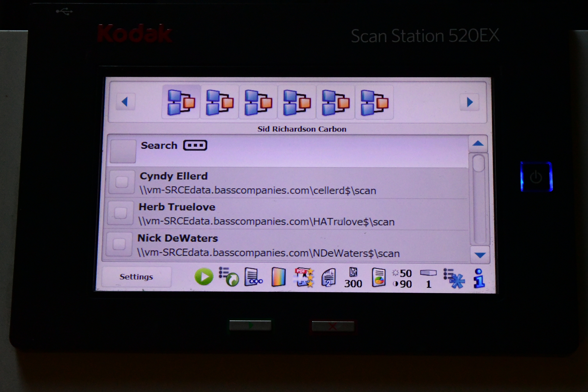Select the third network folder destination icon
This screenshot has height=392, width=588.
click(x=258, y=103)
